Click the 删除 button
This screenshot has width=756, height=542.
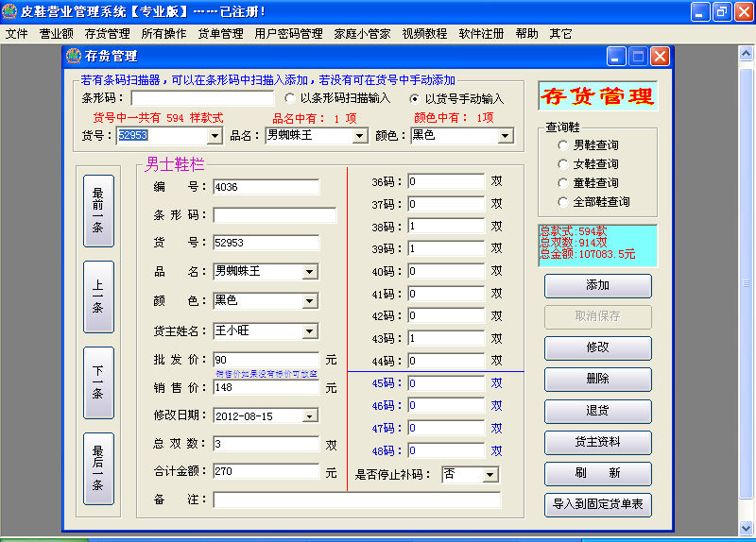tap(597, 380)
